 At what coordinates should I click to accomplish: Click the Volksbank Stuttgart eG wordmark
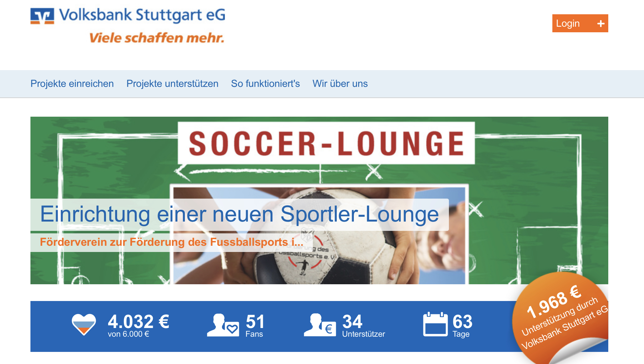[x=142, y=15]
